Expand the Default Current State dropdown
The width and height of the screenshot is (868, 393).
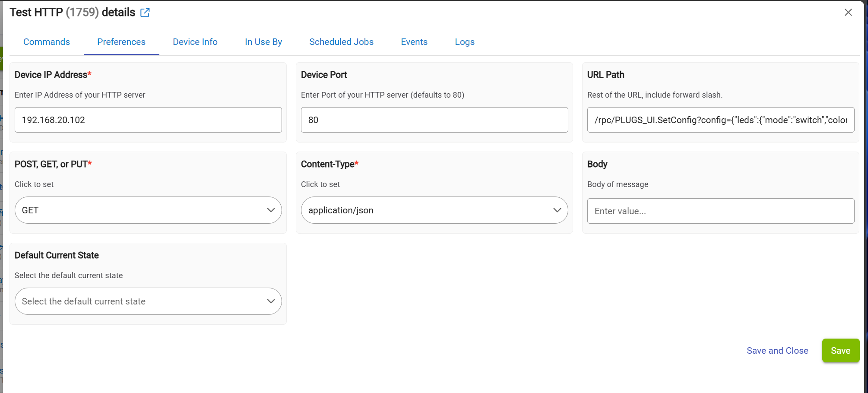148,301
